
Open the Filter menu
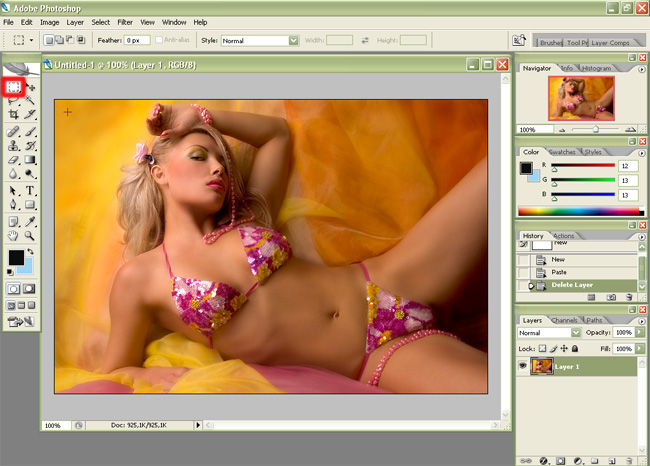[125, 22]
